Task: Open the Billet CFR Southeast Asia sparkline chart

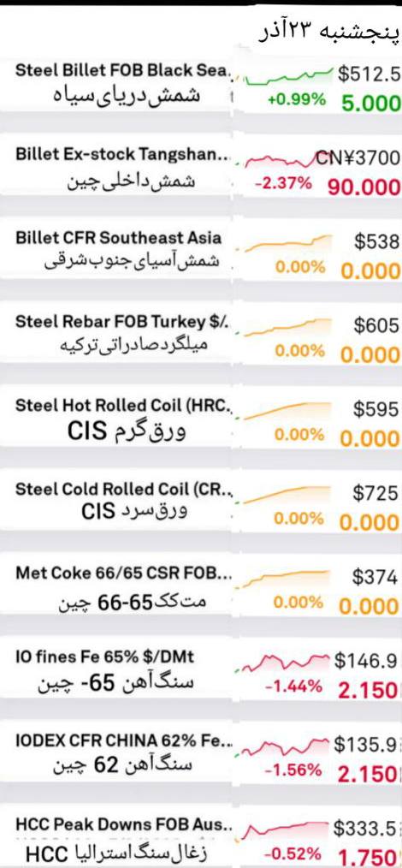Action: click(x=288, y=243)
